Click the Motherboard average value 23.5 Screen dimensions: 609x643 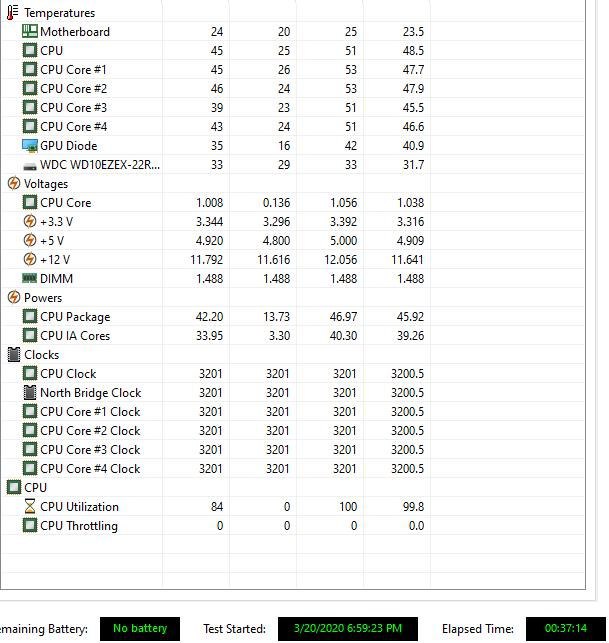click(x=413, y=32)
